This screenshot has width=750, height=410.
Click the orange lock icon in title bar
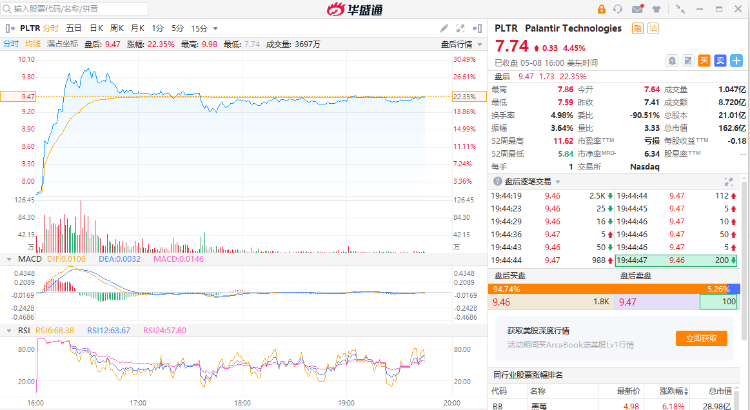602,9
